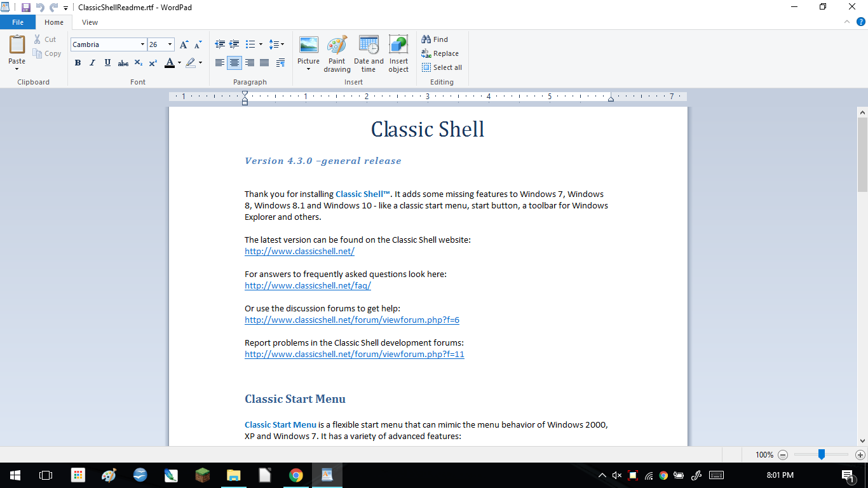Screen dimensions: 868x488
Task: Expand the Picture options arrow
Action: coord(309,69)
